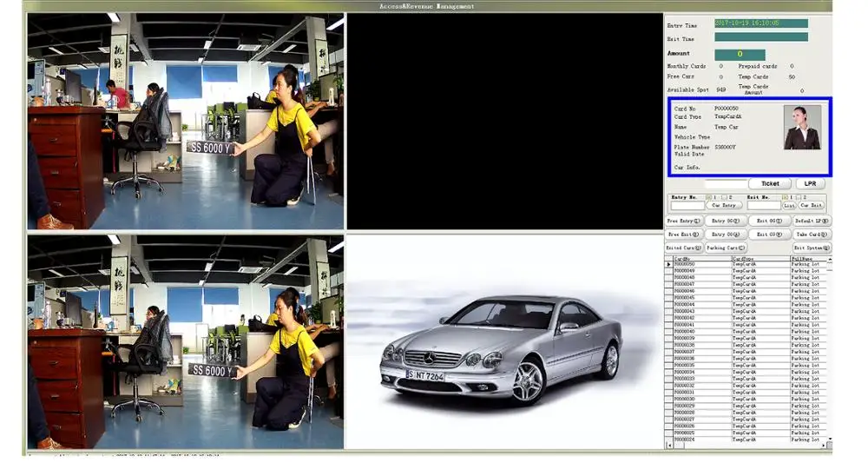Click the silver Mercedes car image pane

(505, 341)
